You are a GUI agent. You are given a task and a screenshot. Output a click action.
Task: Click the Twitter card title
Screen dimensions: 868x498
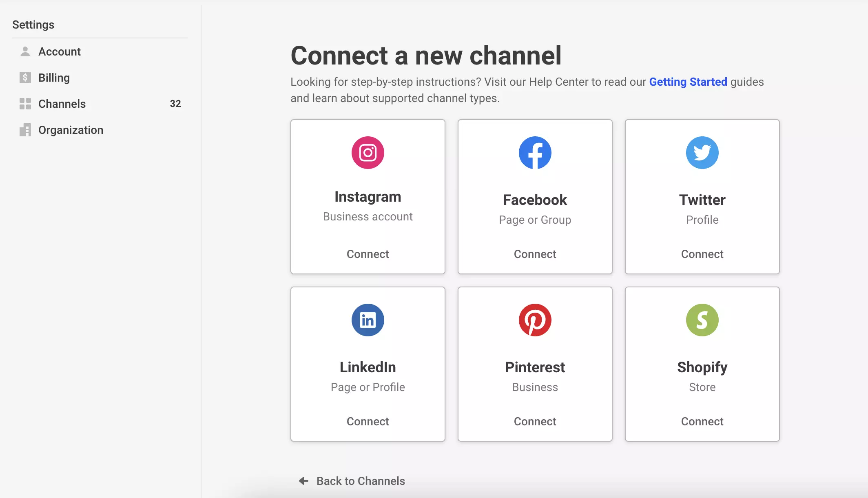(x=702, y=200)
